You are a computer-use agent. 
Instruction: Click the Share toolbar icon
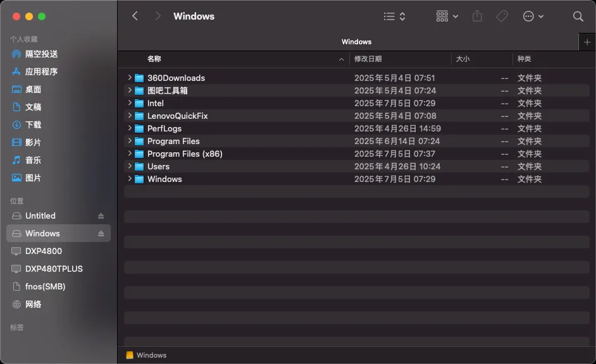(x=477, y=16)
